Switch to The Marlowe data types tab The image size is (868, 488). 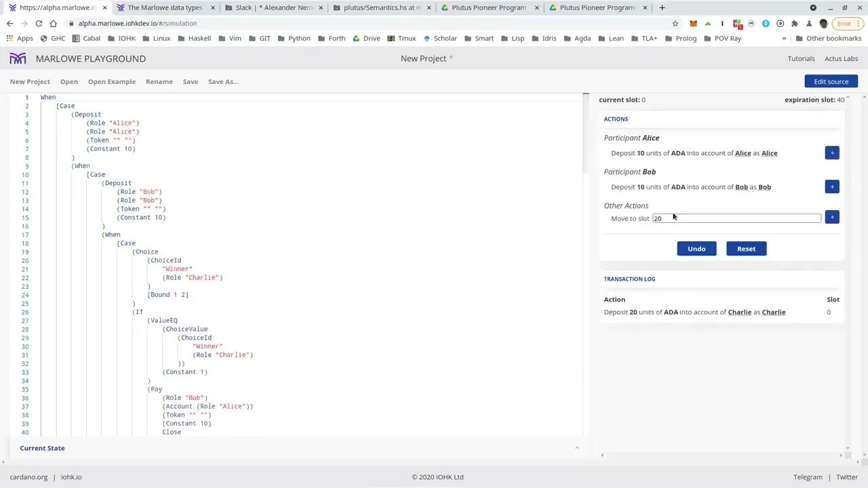tap(165, 7)
